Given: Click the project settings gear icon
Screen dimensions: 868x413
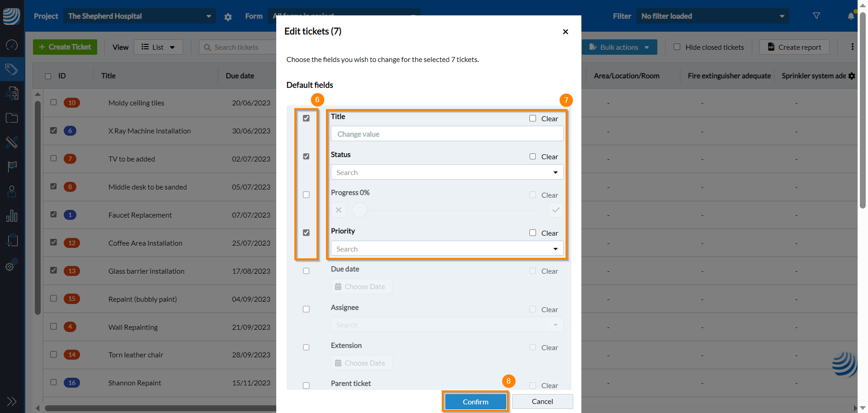Looking at the screenshot, I should (x=228, y=17).
